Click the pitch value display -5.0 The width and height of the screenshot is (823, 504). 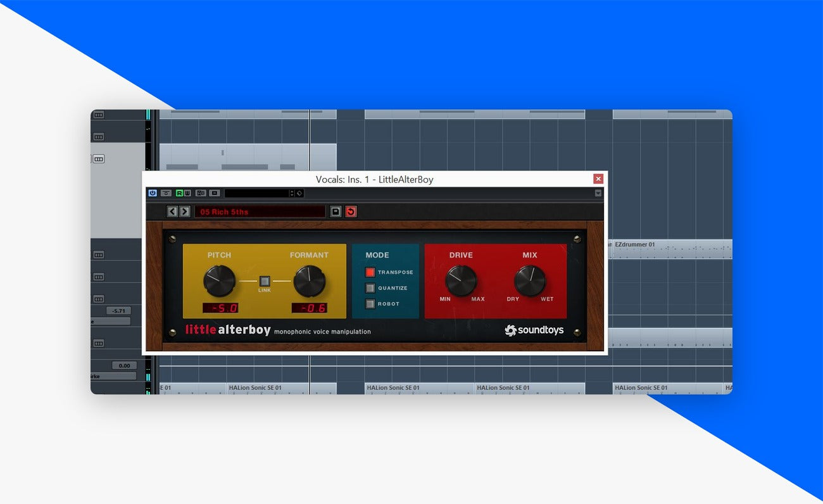(x=220, y=308)
